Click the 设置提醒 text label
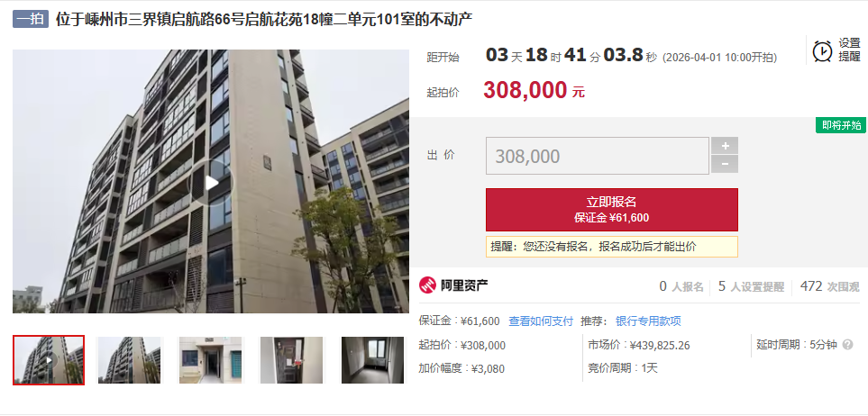The width and height of the screenshot is (868, 416). click(x=849, y=50)
